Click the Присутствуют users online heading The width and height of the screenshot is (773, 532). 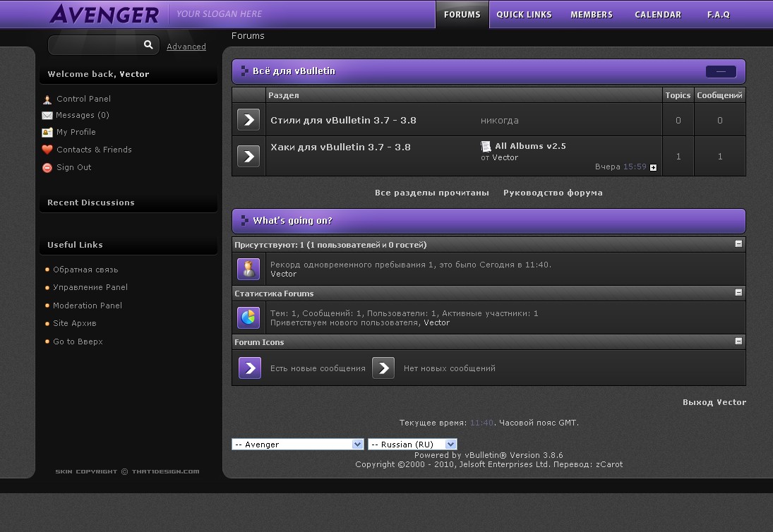330,245
